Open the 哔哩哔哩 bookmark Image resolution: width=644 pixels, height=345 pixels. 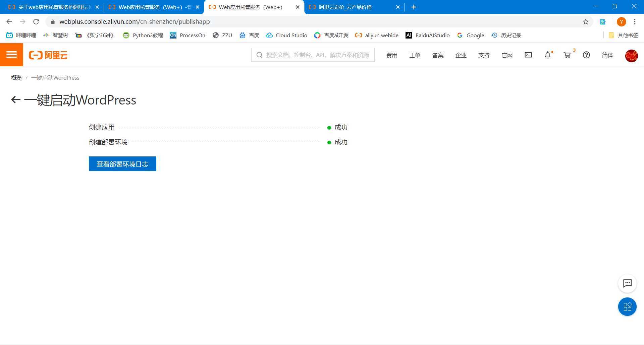click(21, 35)
